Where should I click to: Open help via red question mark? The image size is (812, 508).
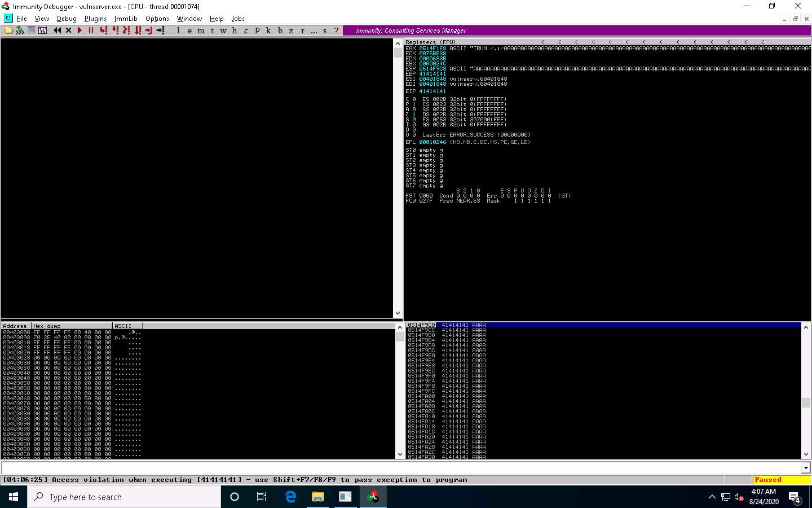(x=336, y=30)
